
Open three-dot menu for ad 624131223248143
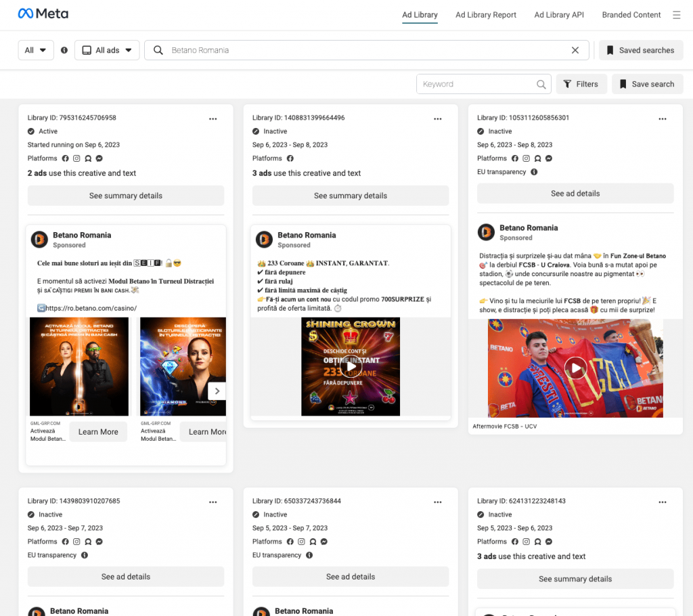point(662,502)
